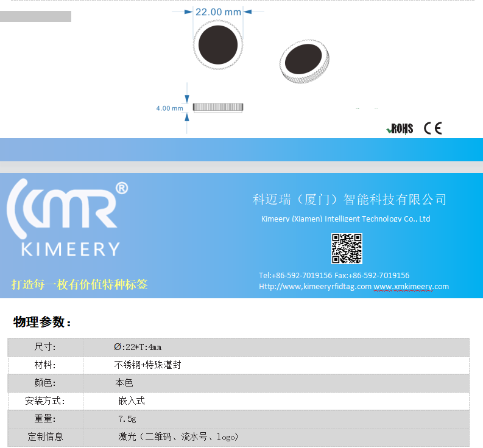Select the side-view tag profile image

[x=218, y=108]
